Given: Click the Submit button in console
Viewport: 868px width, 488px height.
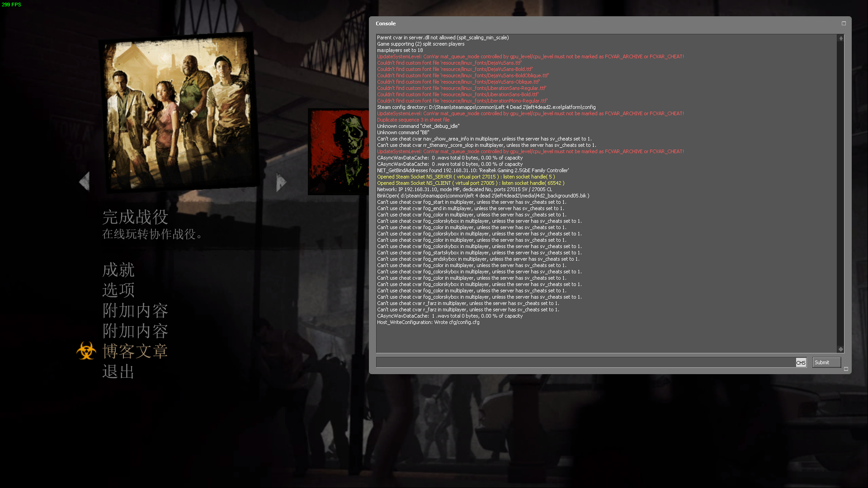Looking at the screenshot, I should pos(826,362).
